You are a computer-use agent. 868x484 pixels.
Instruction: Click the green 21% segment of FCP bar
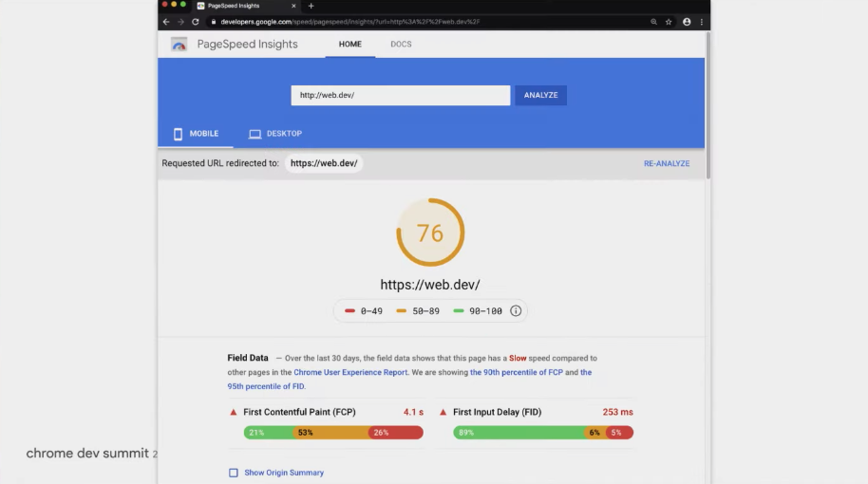point(268,433)
